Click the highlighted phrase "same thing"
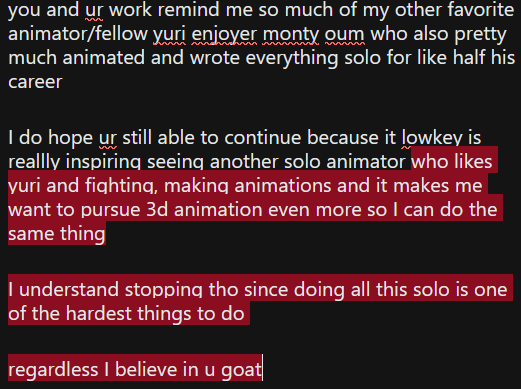 (57, 233)
